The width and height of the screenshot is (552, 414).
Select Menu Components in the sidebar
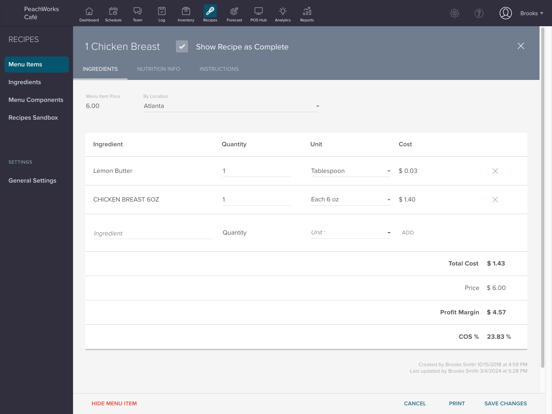pos(36,100)
